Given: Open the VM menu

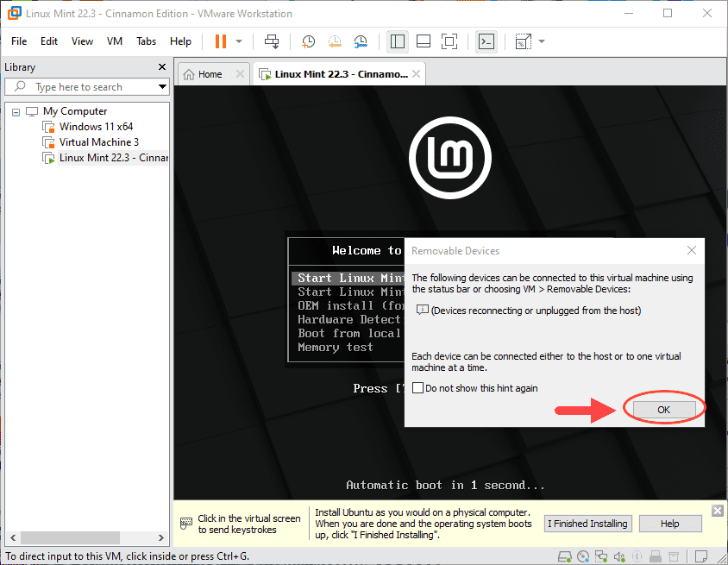Looking at the screenshot, I should (x=114, y=41).
